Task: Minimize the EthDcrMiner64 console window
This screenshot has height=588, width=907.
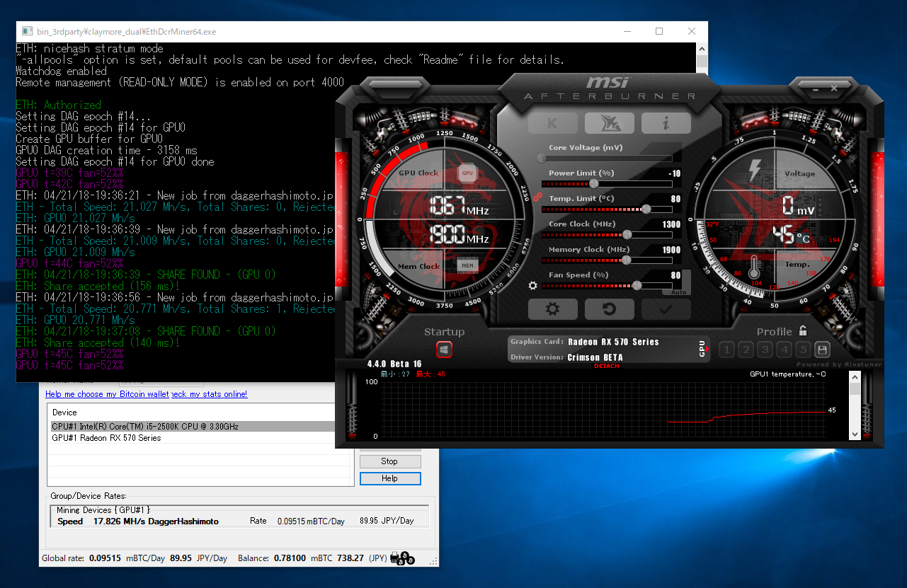Action: pyautogui.click(x=627, y=31)
